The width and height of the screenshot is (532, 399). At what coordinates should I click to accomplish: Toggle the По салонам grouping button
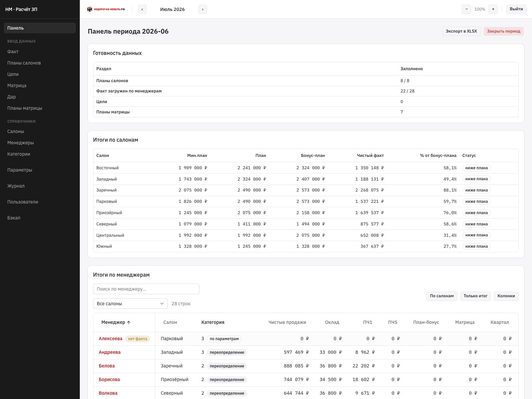(x=442, y=296)
